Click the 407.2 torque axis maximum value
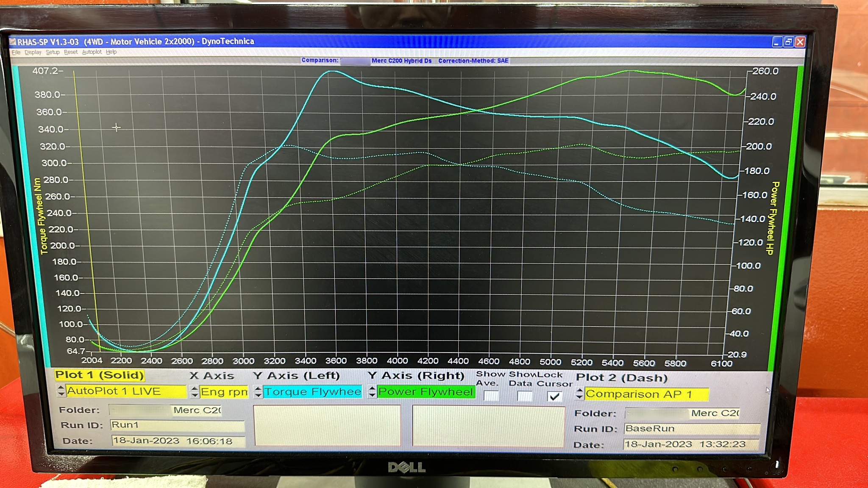868x488 pixels. pos(45,71)
